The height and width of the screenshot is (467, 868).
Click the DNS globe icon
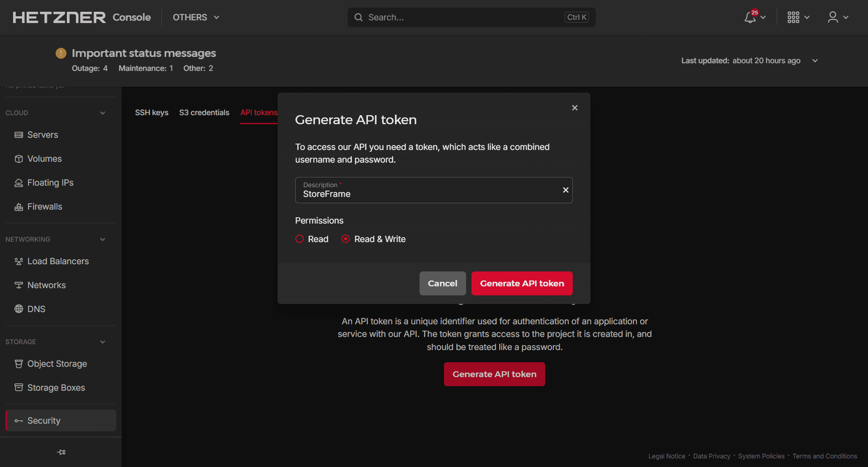point(19,309)
